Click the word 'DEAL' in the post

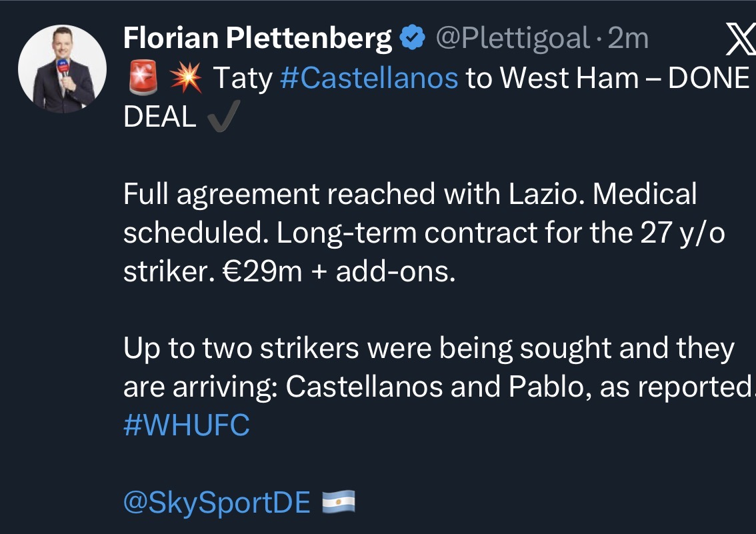point(160,117)
